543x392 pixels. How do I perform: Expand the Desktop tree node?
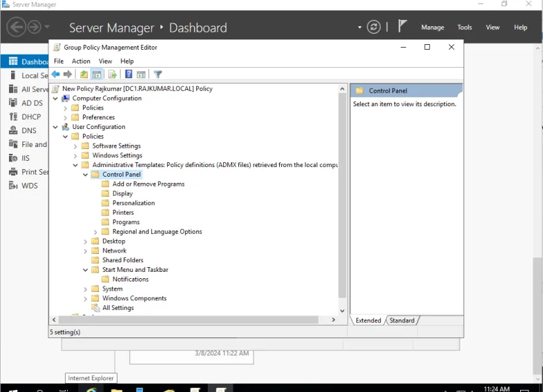tap(85, 242)
